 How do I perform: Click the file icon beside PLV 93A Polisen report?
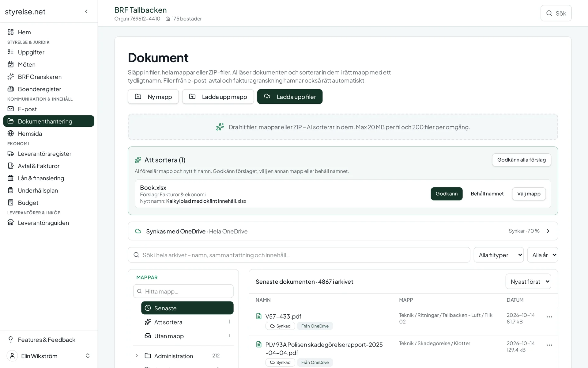pos(259,344)
